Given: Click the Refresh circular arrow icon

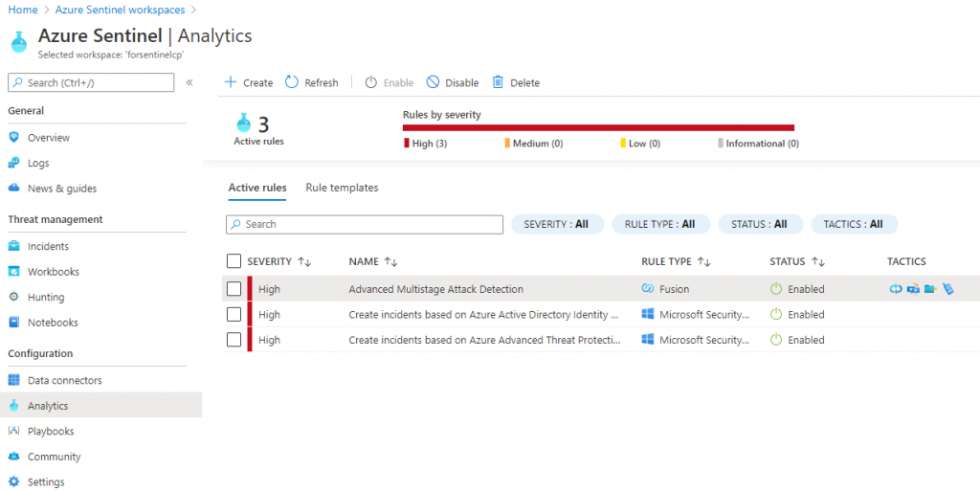Looking at the screenshot, I should [x=291, y=82].
